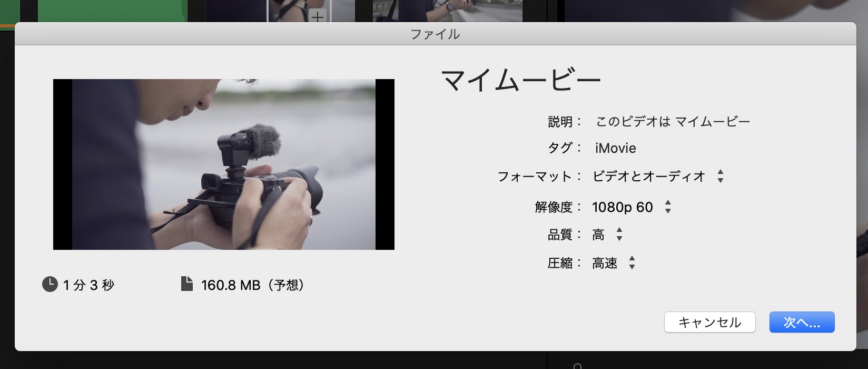Click the movie preview thumbnail with camera
Image resolution: width=868 pixels, height=369 pixels.
pos(224,164)
